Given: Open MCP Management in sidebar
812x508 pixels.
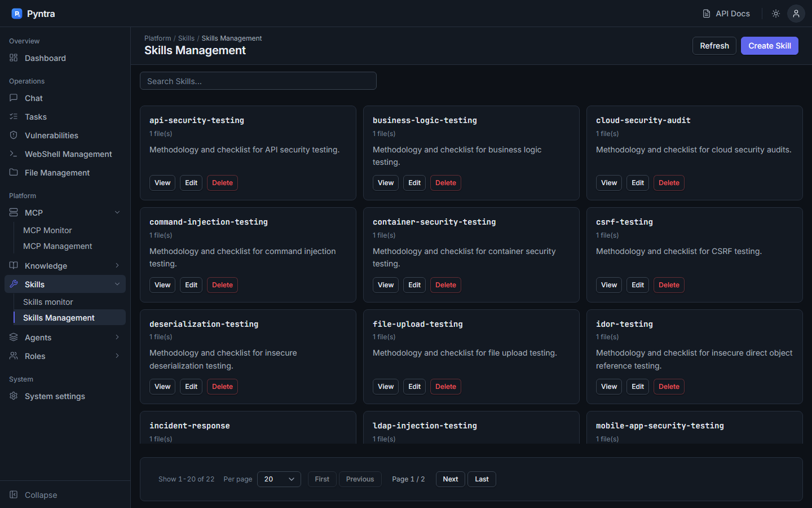Looking at the screenshot, I should (69, 246).
